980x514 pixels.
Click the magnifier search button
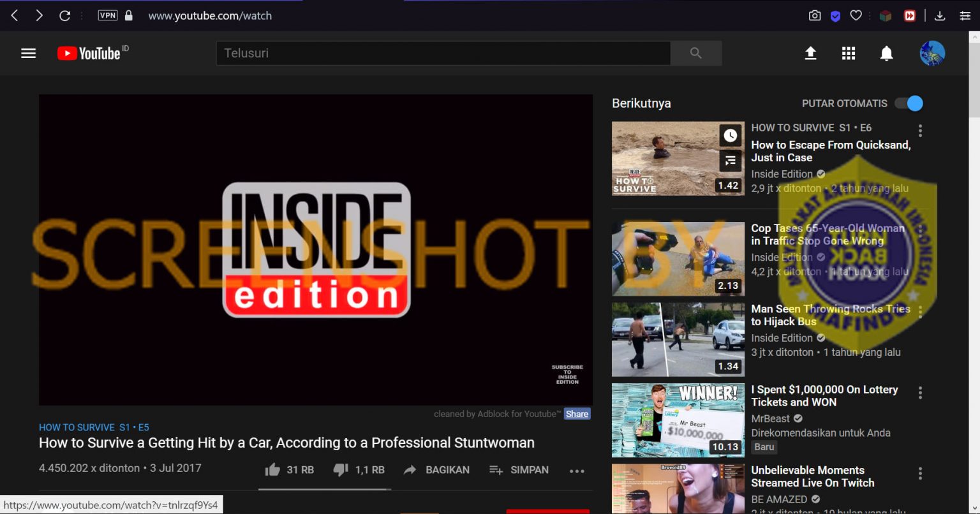click(696, 54)
